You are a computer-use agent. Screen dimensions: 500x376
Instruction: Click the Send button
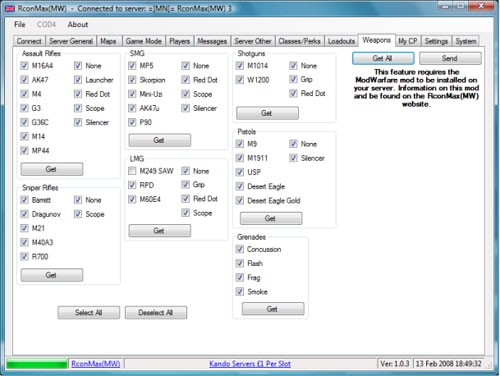point(450,58)
